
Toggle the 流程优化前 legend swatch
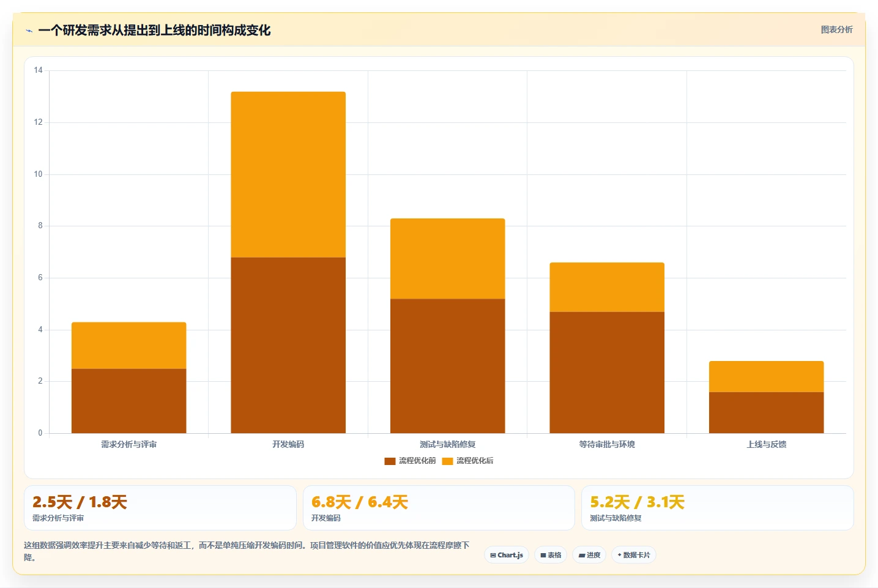click(390, 461)
